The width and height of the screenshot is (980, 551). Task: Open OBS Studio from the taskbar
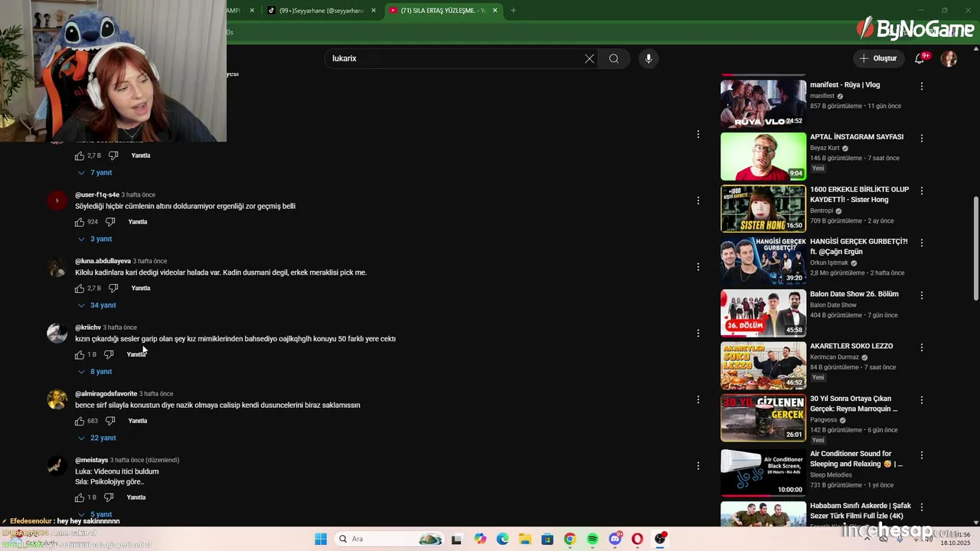click(x=660, y=539)
